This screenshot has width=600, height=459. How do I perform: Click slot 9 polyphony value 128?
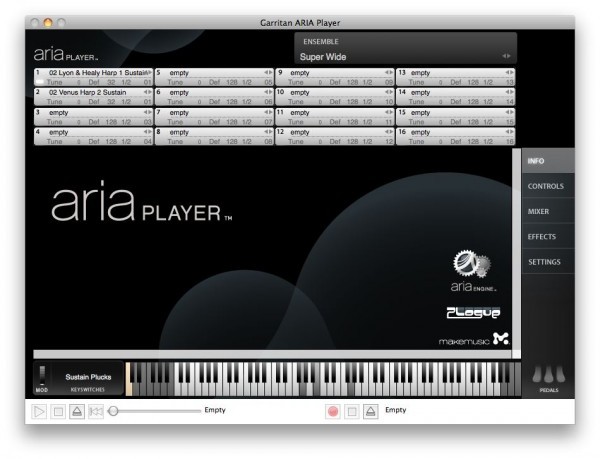(x=352, y=82)
